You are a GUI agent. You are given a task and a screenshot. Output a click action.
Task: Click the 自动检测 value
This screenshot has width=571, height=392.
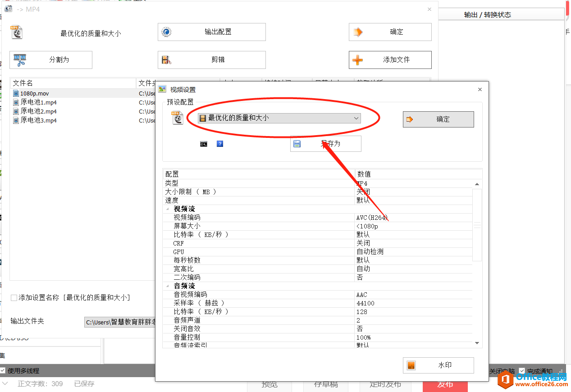click(370, 252)
